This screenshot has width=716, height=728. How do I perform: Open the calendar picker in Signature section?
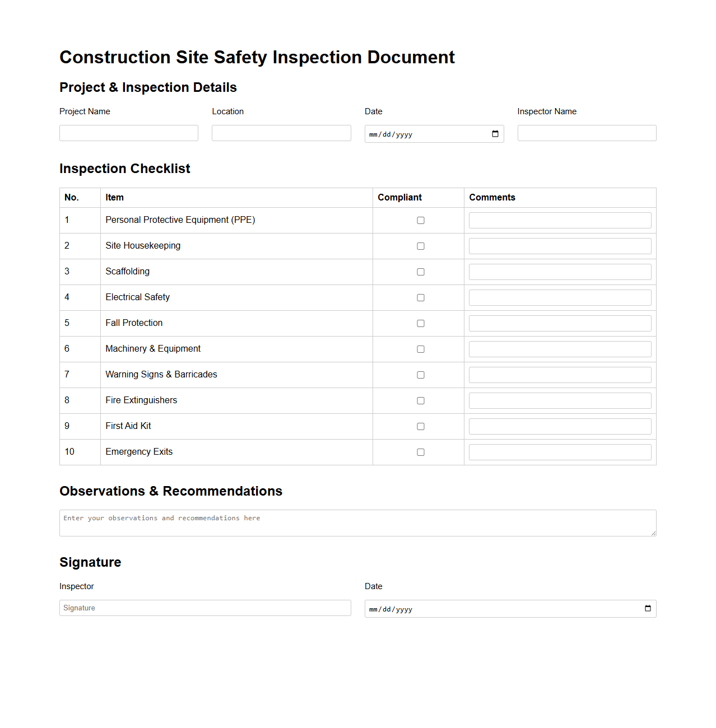tap(648, 609)
